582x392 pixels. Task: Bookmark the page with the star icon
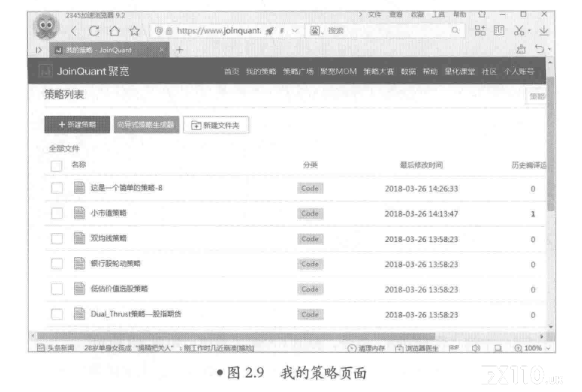(135, 31)
